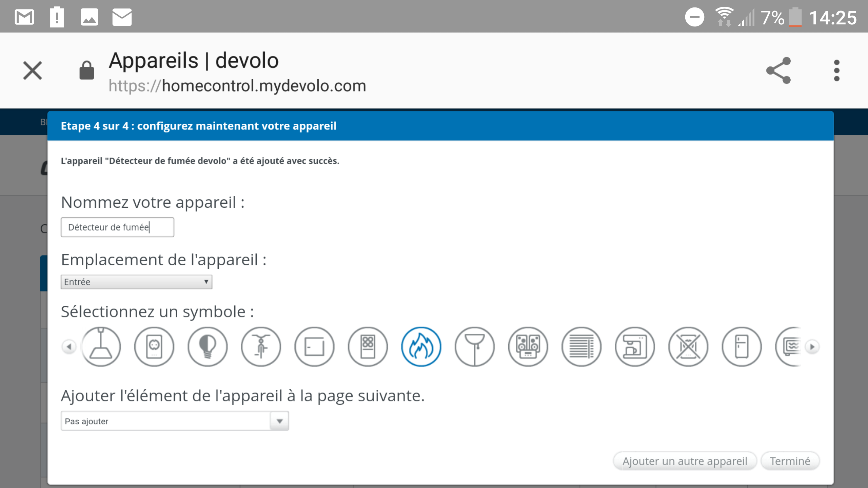Screen dimensions: 868x488
Task: Open the Gmail notification icon
Action: [24, 17]
